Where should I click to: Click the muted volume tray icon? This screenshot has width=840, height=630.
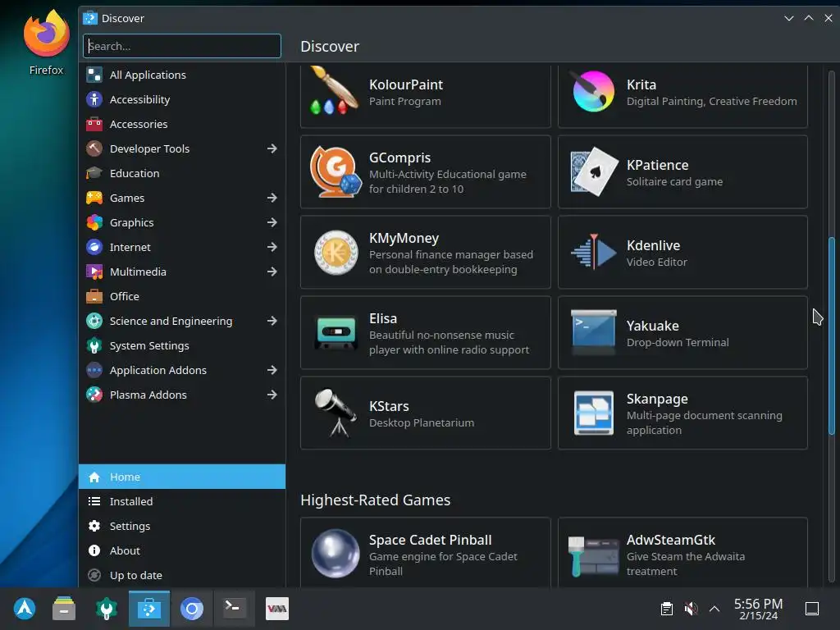(x=691, y=609)
